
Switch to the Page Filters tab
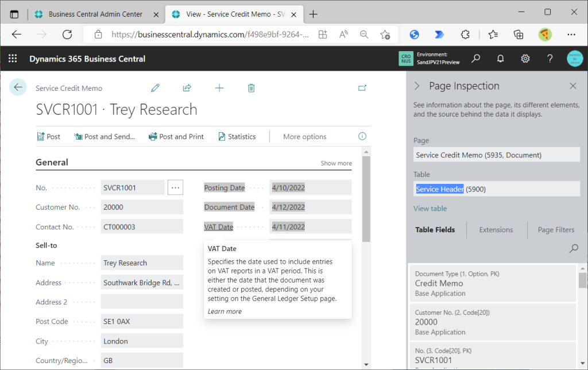(x=555, y=230)
